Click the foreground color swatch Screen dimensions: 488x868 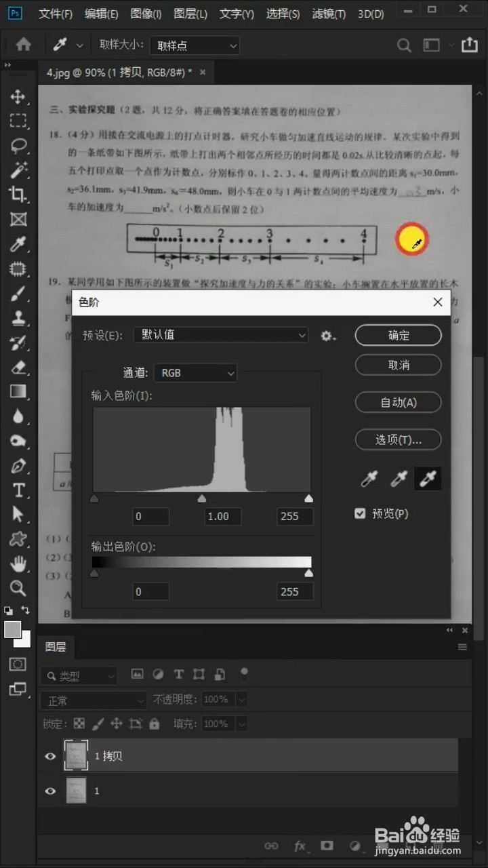coord(13,629)
